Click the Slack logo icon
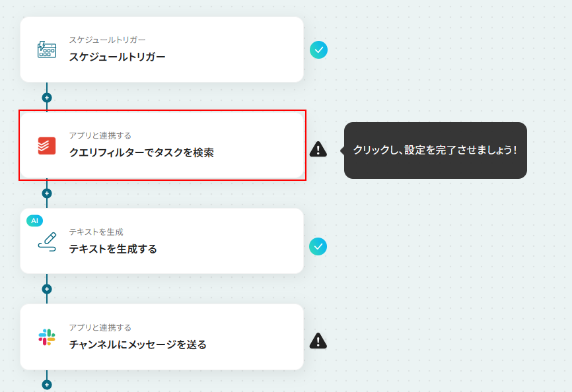Viewport: 572px width, 392px height. tap(47, 337)
